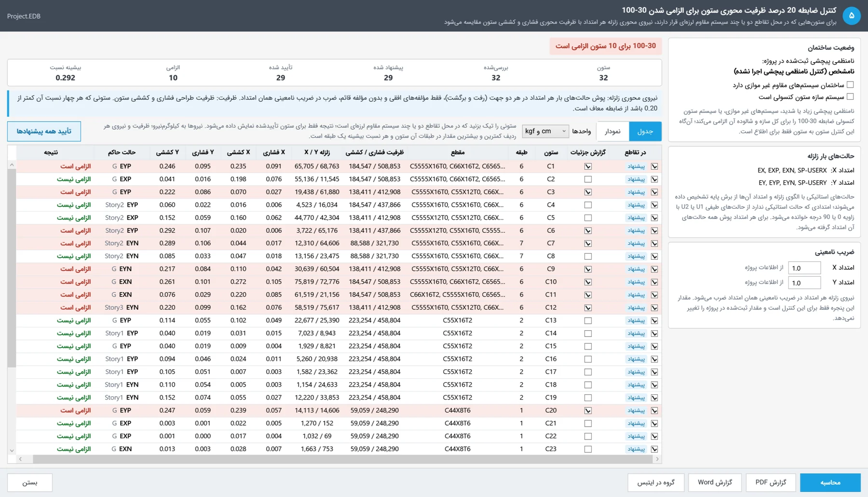
Task: Click the نتیجه column header
Action: point(51,152)
